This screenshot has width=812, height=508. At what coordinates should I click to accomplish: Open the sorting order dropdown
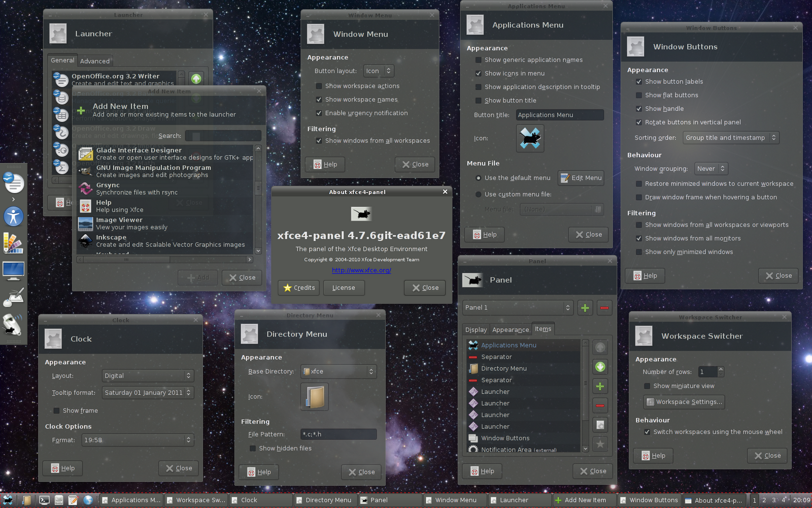(730, 137)
